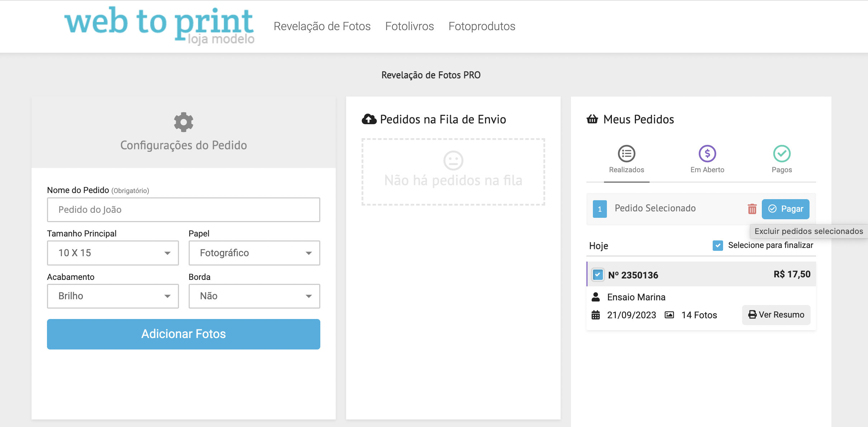
Task: Click the calendar icon beside 21/09/2023
Action: point(595,315)
